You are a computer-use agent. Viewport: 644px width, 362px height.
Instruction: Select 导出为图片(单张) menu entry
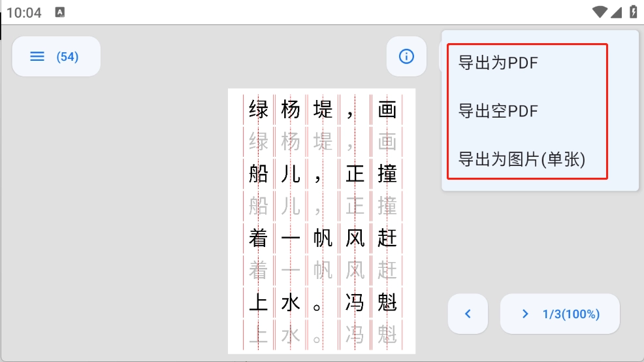click(521, 159)
